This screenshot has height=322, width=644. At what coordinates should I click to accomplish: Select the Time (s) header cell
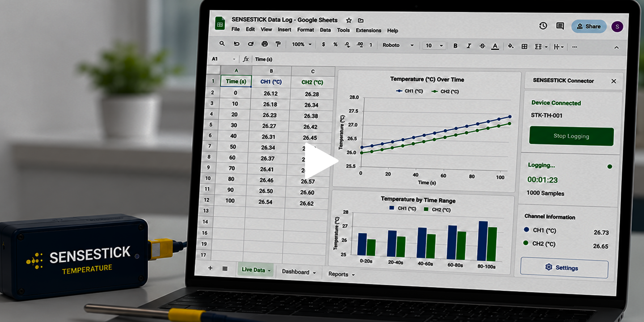(236, 81)
